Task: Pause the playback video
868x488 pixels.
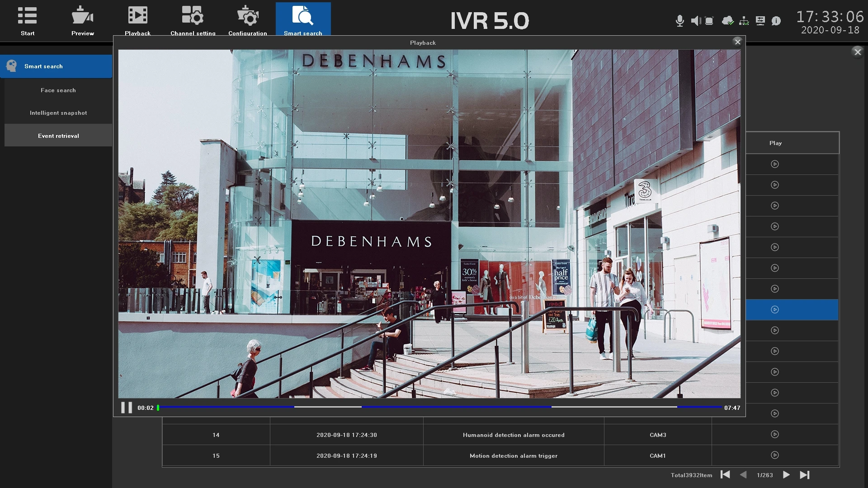Action: [127, 408]
